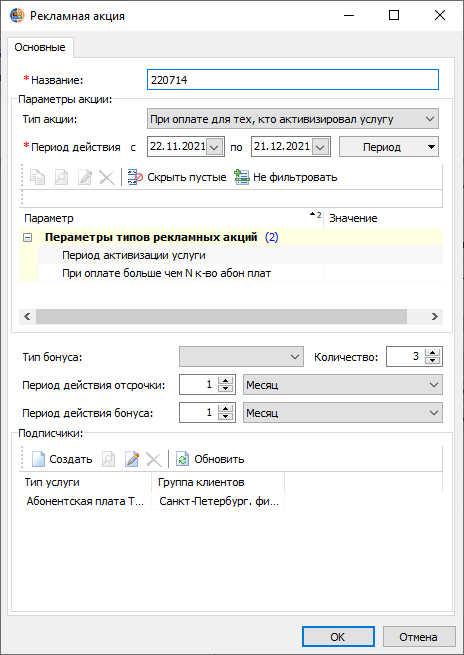Click the view (magnifier) icon in parameters toolbar

point(61,178)
